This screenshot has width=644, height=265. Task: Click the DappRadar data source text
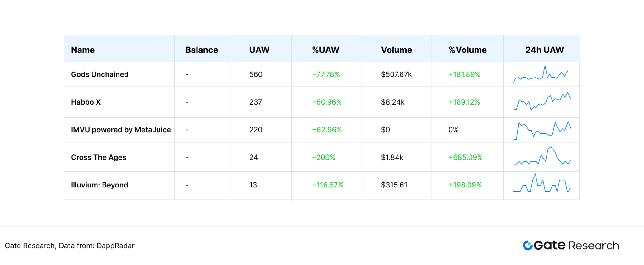(x=115, y=246)
